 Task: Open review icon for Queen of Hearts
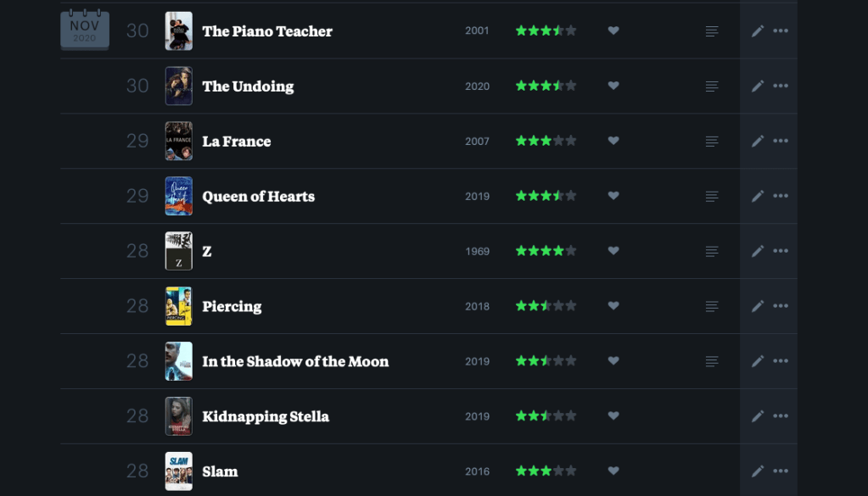click(x=712, y=197)
